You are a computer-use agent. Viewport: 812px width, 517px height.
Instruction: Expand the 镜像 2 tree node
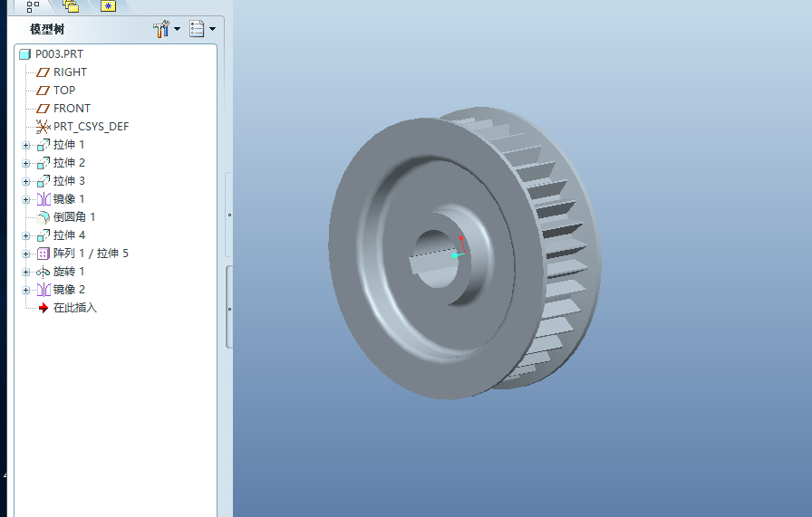tap(26, 291)
